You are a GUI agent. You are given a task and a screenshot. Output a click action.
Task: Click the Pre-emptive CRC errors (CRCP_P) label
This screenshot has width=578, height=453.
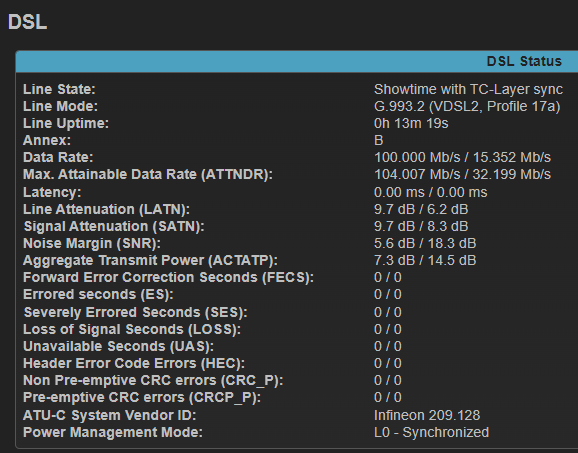click(x=142, y=398)
